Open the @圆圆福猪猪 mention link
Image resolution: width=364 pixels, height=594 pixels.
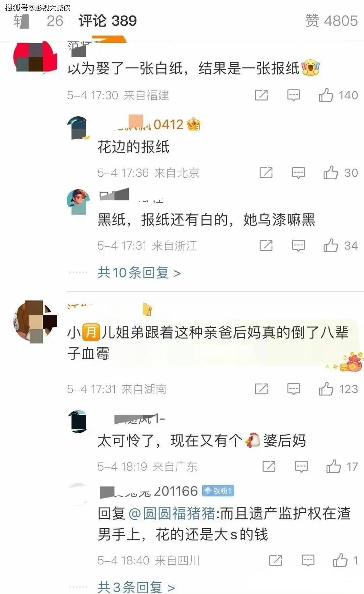tap(172, 514)
